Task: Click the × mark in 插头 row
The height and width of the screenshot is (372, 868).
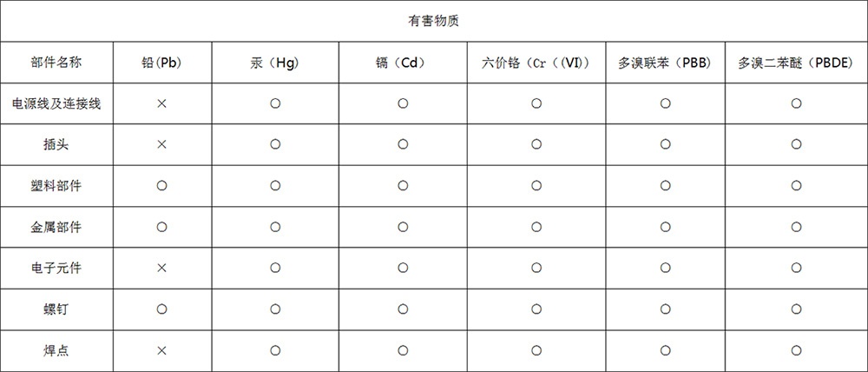Action: (x=161, y=144)
